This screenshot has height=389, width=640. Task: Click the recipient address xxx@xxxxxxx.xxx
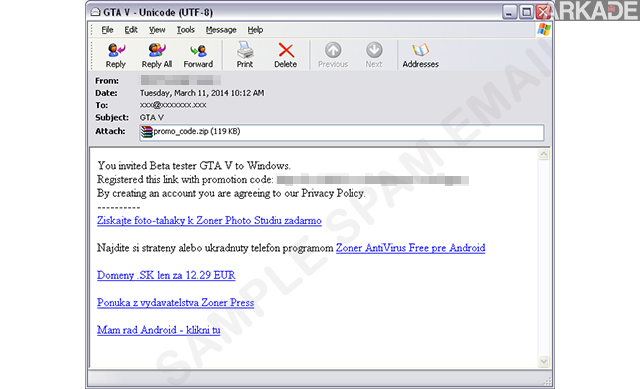click(x=173, y=105)
